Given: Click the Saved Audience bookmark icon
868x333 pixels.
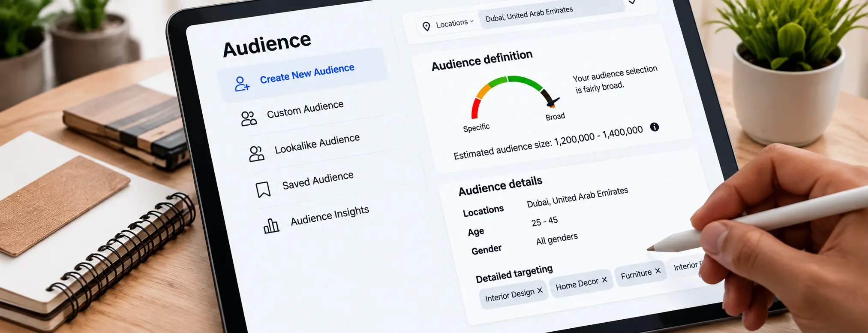Looking at the screenshot, I should [x=263, y=189].
